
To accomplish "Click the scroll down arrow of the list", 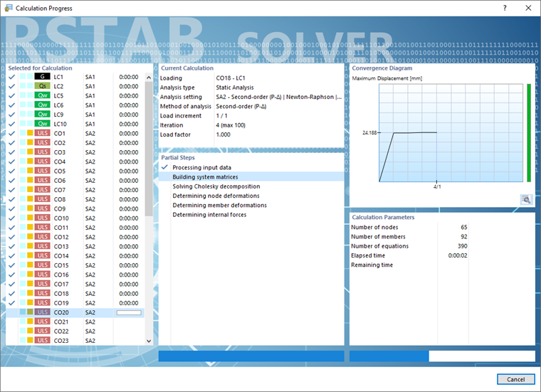I will 149,341.
